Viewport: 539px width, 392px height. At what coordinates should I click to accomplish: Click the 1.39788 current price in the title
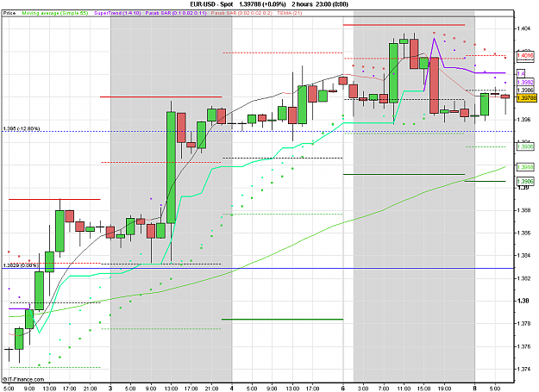[x=251, y=4]
